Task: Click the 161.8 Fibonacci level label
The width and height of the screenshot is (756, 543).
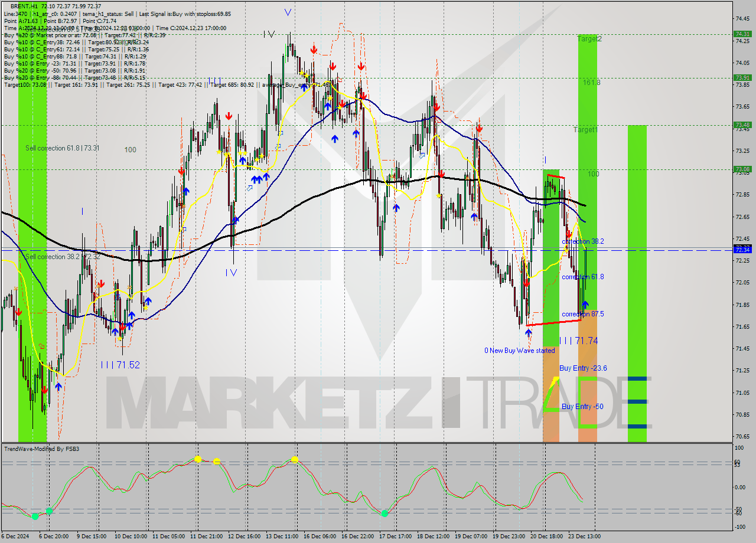Action: pos(591,83)
